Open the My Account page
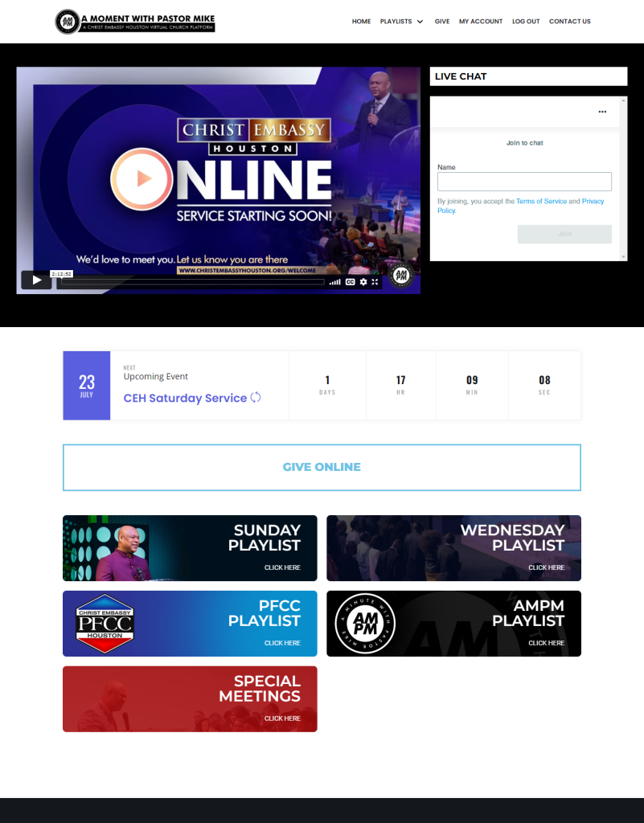Screen dimensions: 644x823 (480, 22)
